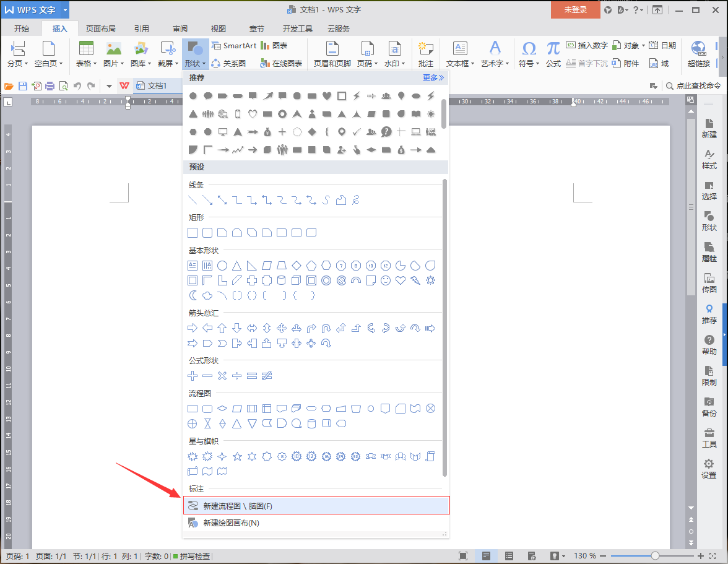Select the plus sign under 公式形状
This screenshot has height=564, width=728.
(x=193, y=376)
